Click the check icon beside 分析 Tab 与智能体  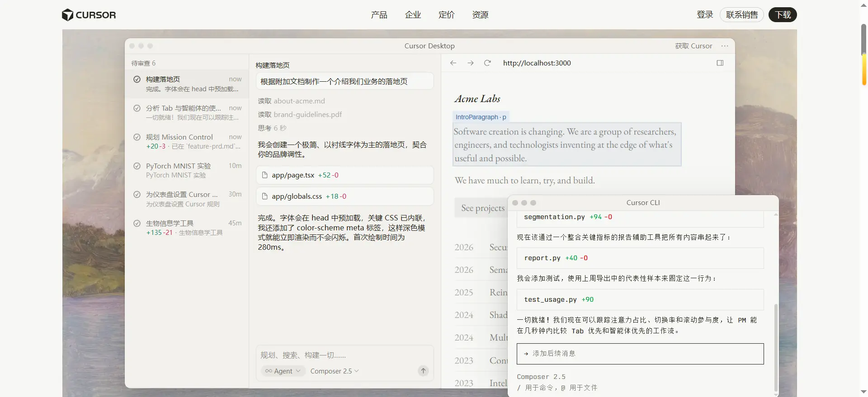[137, 108]
